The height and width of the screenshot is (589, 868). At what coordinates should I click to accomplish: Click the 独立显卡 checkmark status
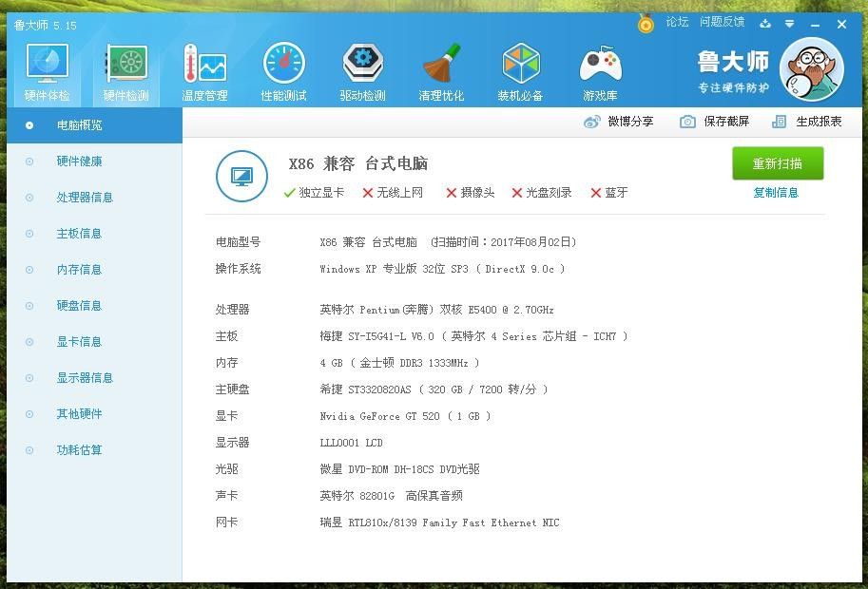314,193
